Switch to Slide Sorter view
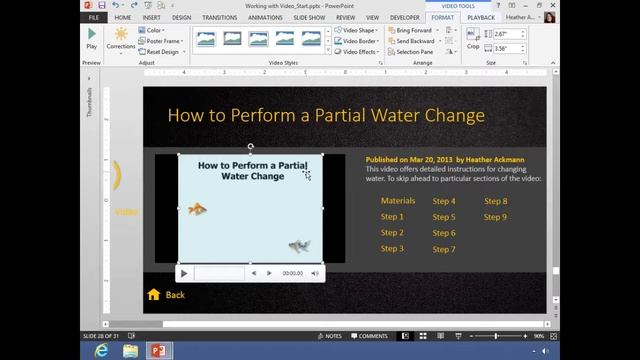The image size is (640, 360). click(x=423, y=336)
